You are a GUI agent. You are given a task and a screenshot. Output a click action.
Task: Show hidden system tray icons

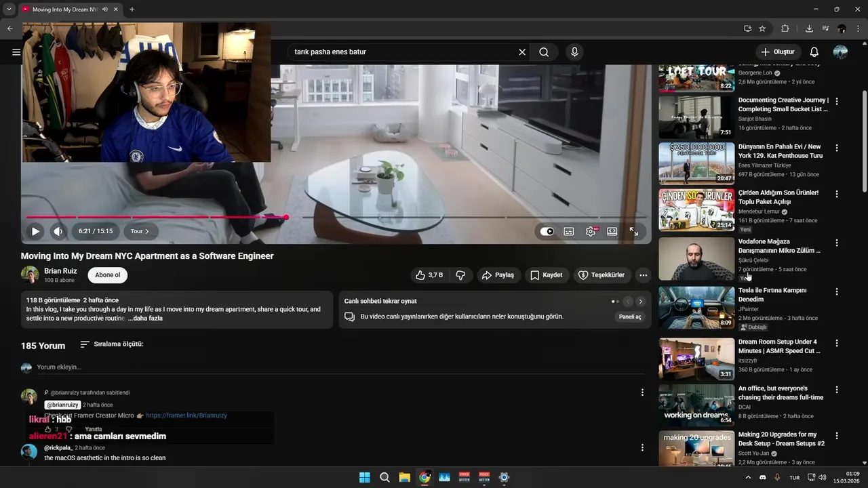pos(748,477)
